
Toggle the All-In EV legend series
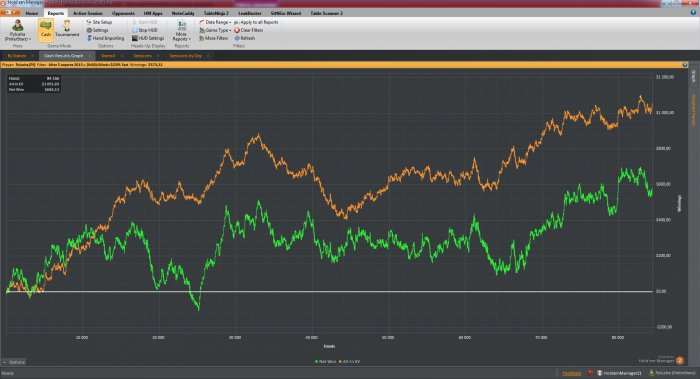[350, 361]
